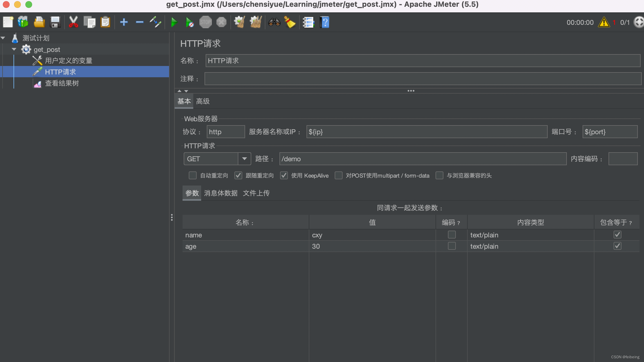
Task: Click the 名称 input field
Action: (x=423, y=61)
